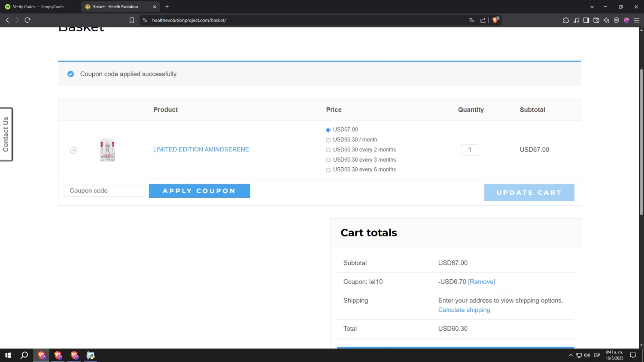This screenshot has width=644, height=362.
Task: Go back to the previous page
Action: (7, 20)
